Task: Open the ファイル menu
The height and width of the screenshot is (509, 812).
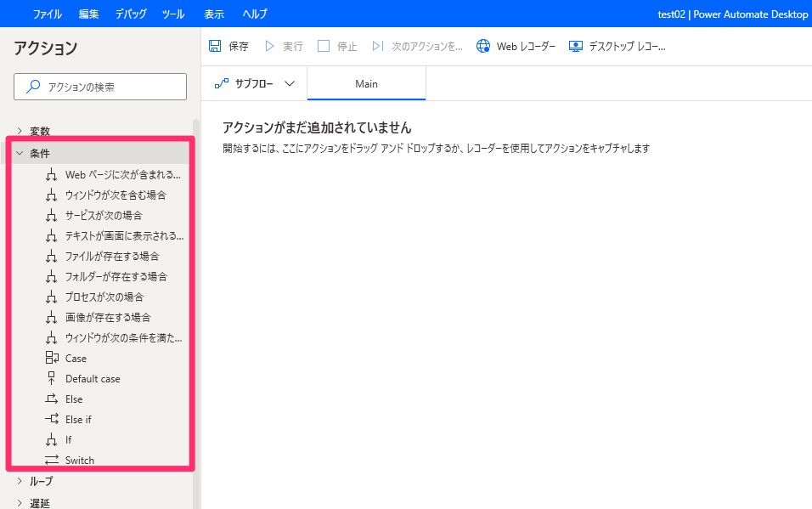Action: [x=47, y=14]
